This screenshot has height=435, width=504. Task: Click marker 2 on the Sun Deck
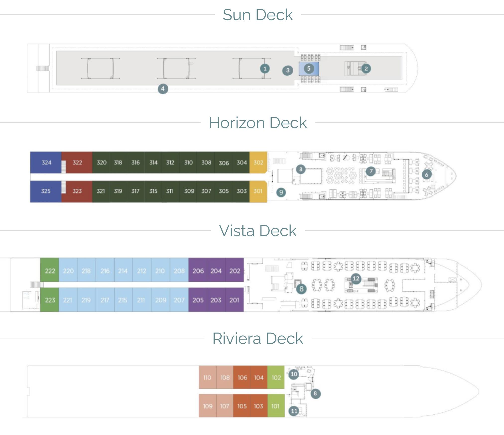[x=366, y=68]
